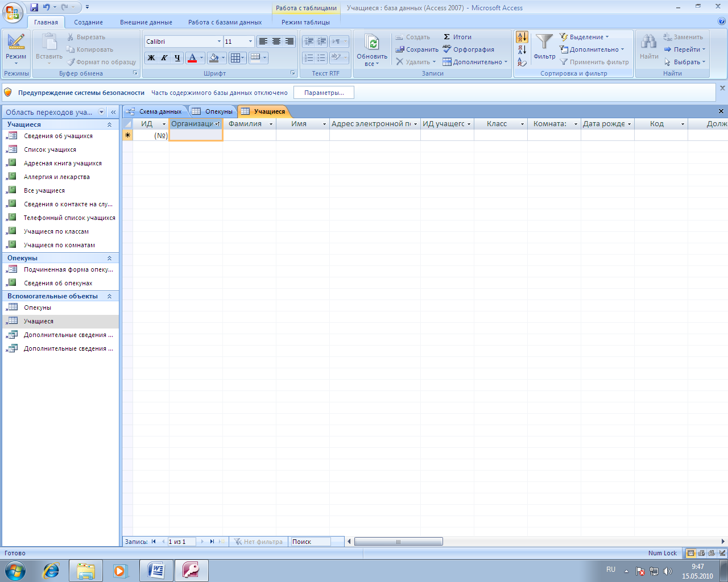Open Фамилия column header dropdown arrow

271,124
